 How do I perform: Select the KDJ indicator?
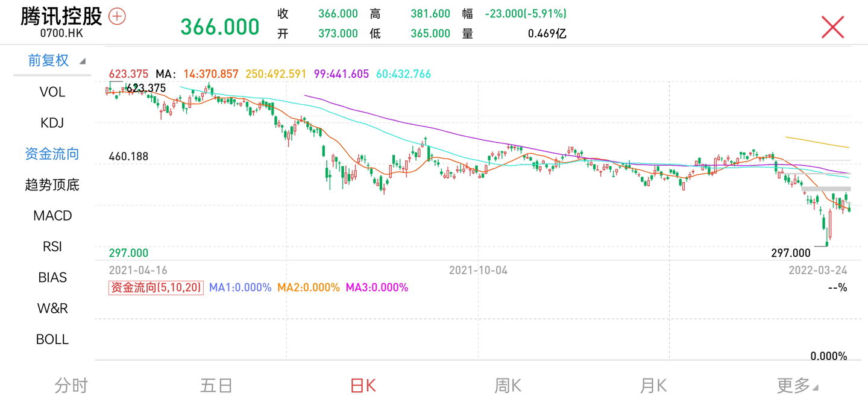pos(52,123)
